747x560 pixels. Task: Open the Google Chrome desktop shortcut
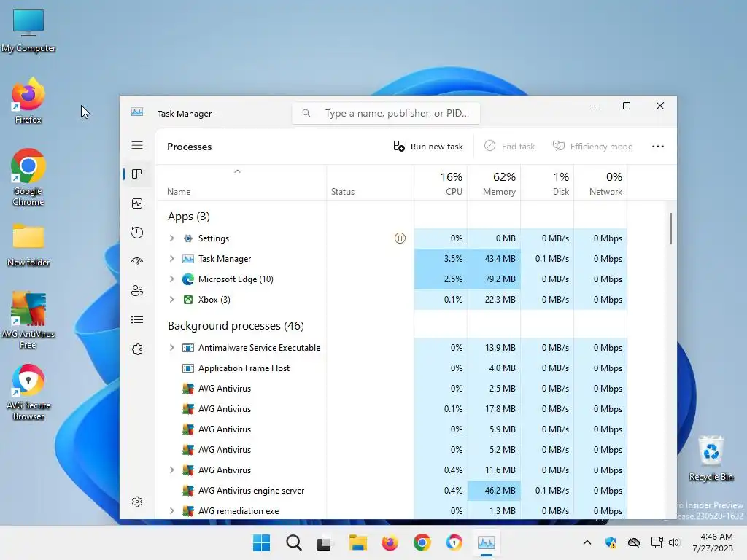28,177
